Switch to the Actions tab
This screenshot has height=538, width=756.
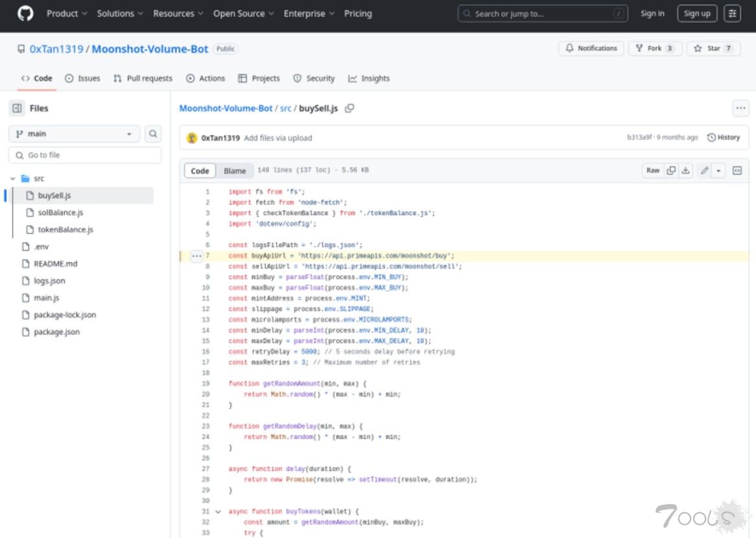click(205, 78)
